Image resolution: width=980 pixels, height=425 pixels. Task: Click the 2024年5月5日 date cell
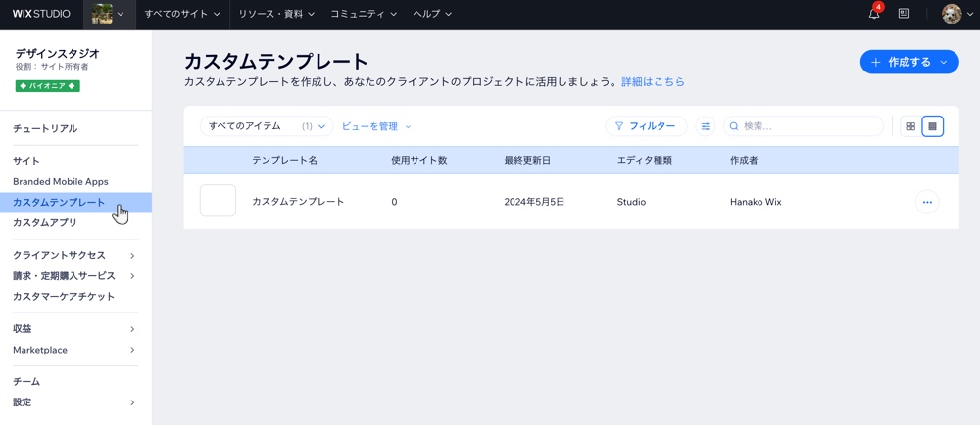(x=534, y=202)
